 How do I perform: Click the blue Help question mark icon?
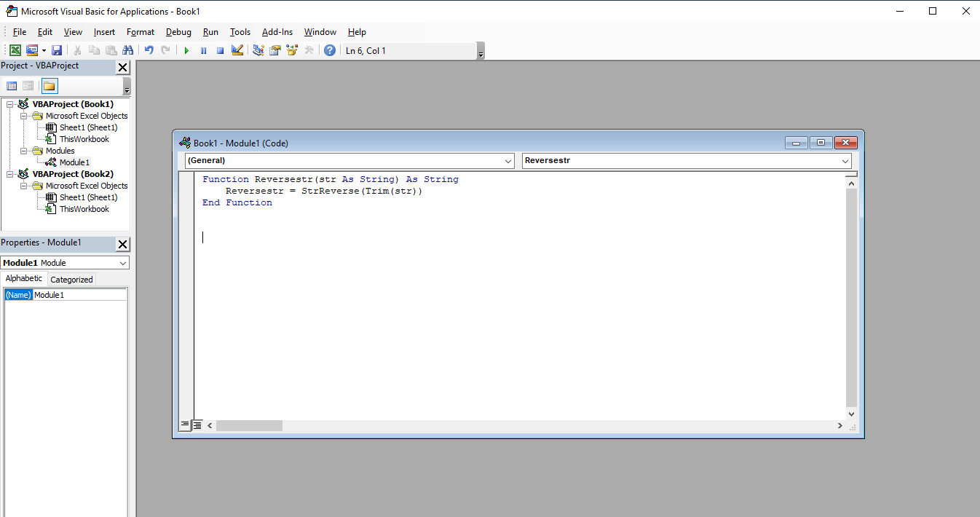pos(330,50)
